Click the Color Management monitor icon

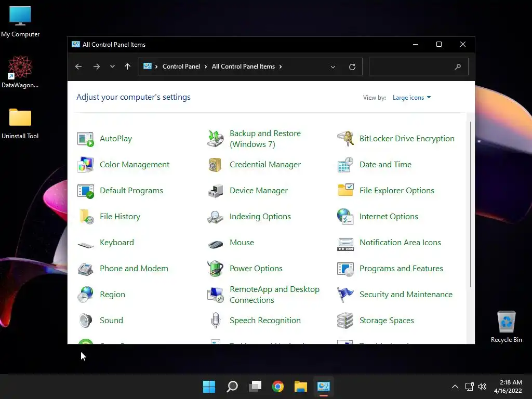point(86,165)
